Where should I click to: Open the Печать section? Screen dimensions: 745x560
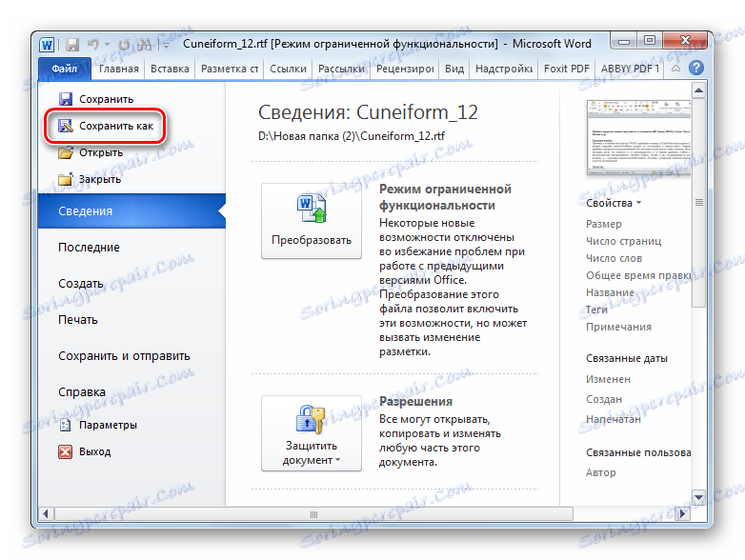[78, 319]
